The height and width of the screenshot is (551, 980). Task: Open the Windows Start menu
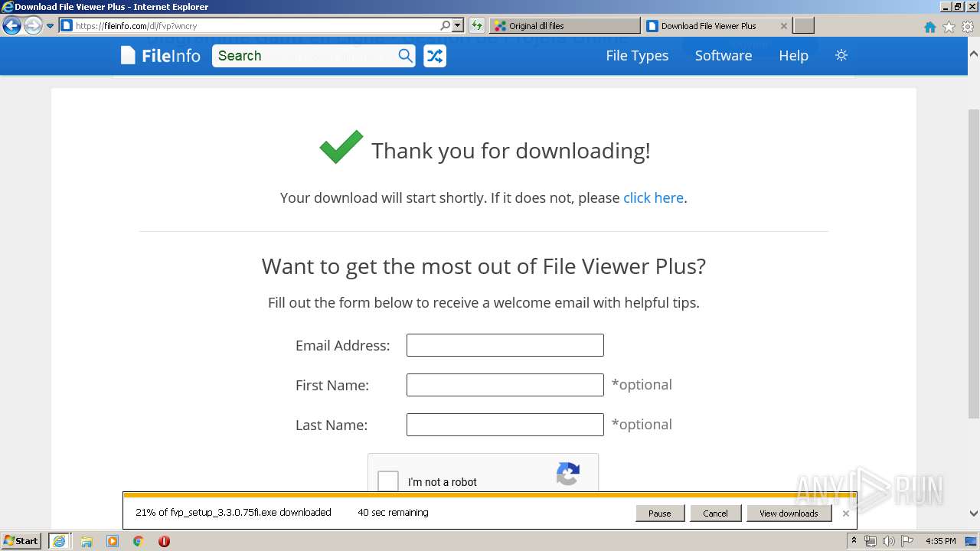click(x=21, y=541)
